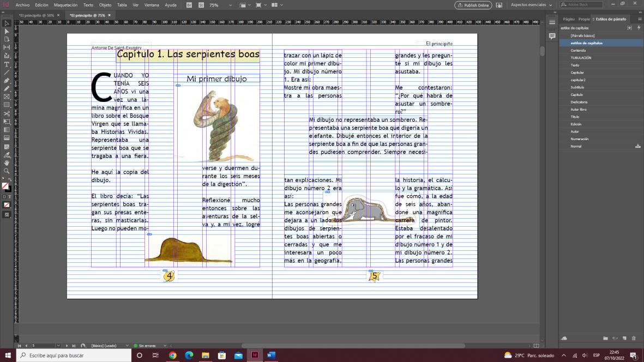Go to the next page button
Image resolution: width=644 pixels, height=362 pixels.
tap(67, 346)
